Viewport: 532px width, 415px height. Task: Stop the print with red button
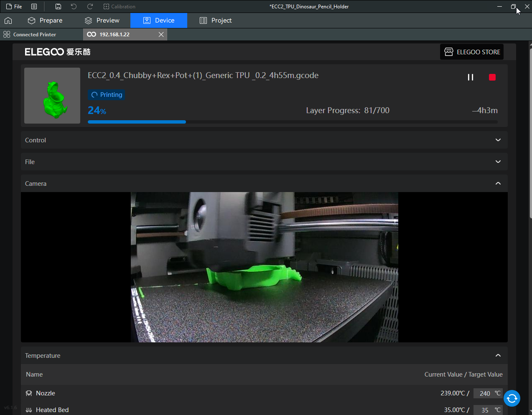492,77
